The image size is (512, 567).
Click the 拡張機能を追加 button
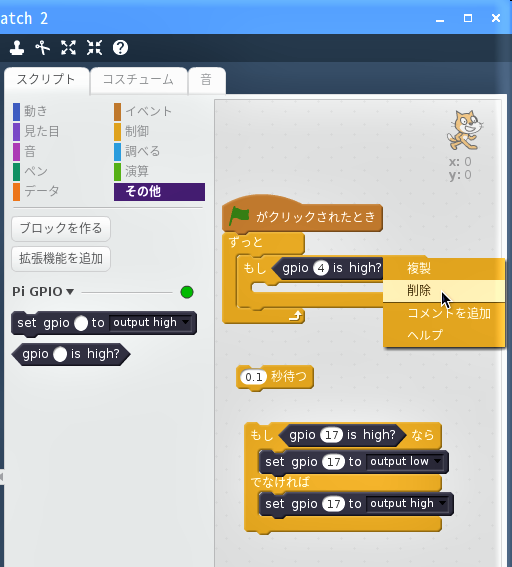point(61,259)
